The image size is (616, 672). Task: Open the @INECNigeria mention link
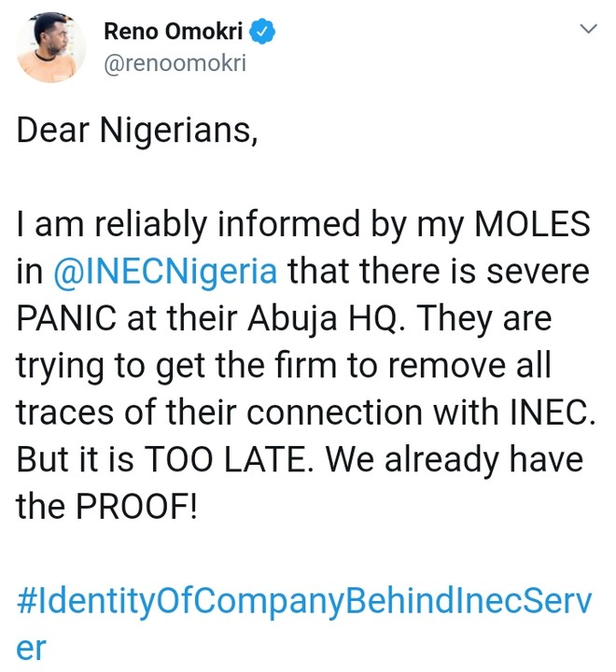tap(164, 273)
